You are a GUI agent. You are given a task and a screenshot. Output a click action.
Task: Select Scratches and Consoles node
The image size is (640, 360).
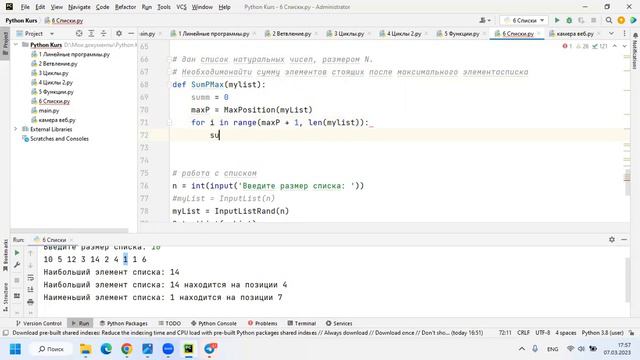59,139
